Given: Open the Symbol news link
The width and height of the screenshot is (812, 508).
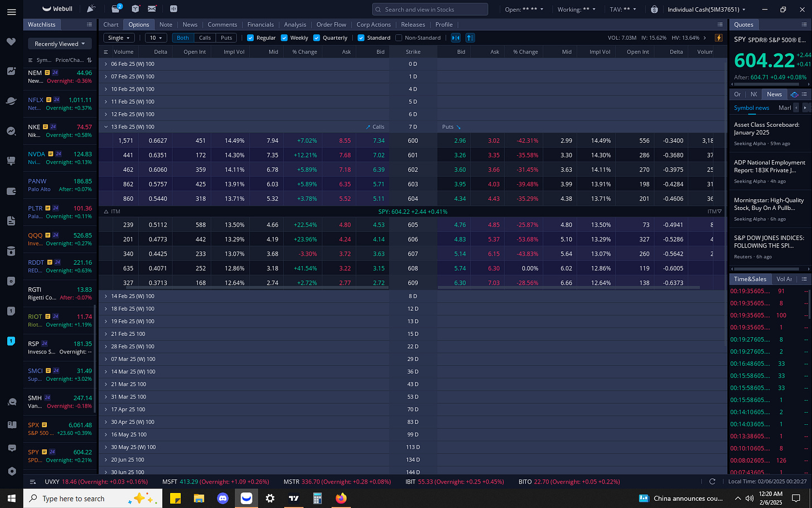Looking at the screenshot, I should (751, 108).
